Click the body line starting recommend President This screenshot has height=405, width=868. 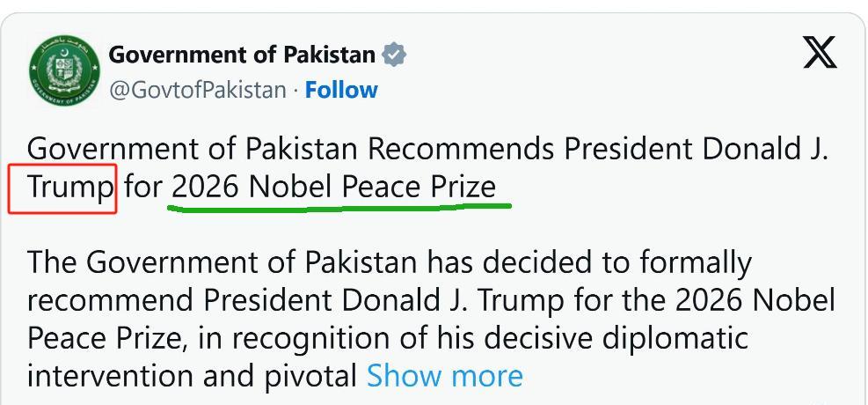pos(431,301)
